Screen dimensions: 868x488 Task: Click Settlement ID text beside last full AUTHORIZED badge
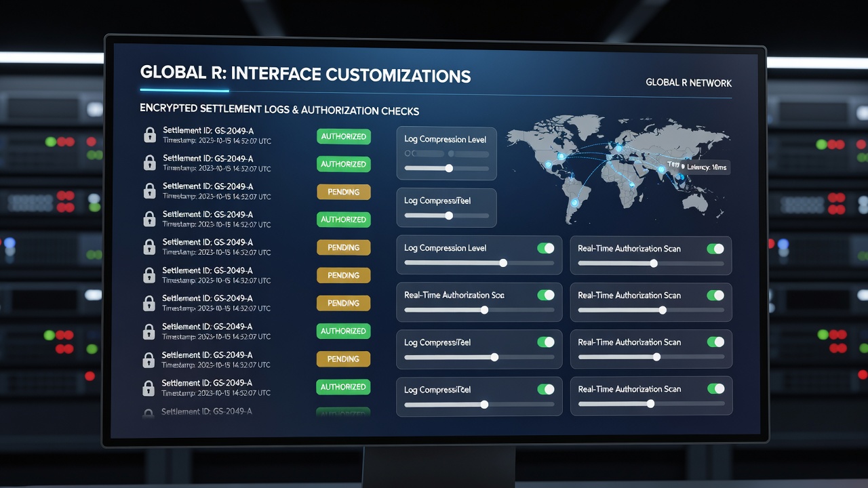click(208, 383)
